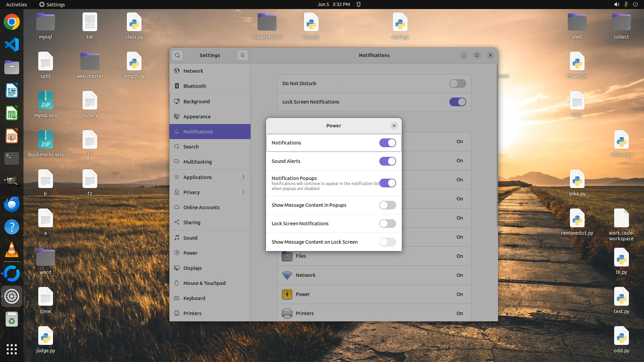Click Activities in the top bar
This screenshot has height=362, width=644.
pyautogui.click(x=16, y=4)
